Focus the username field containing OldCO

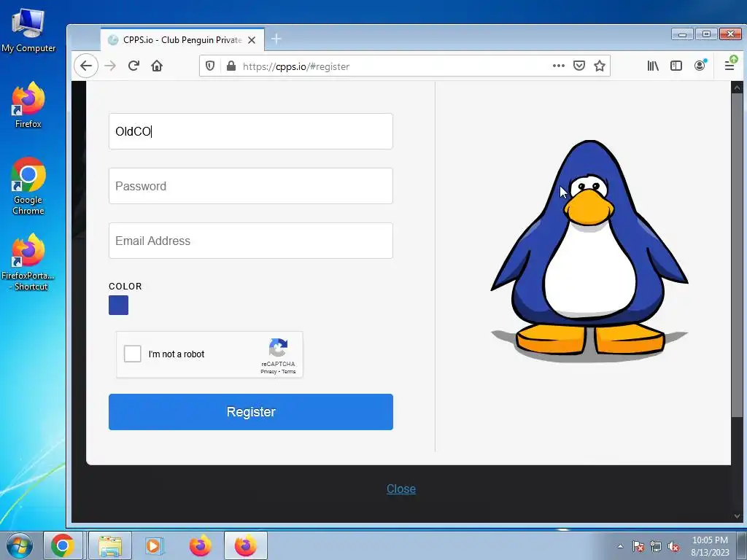coord(251,131)
